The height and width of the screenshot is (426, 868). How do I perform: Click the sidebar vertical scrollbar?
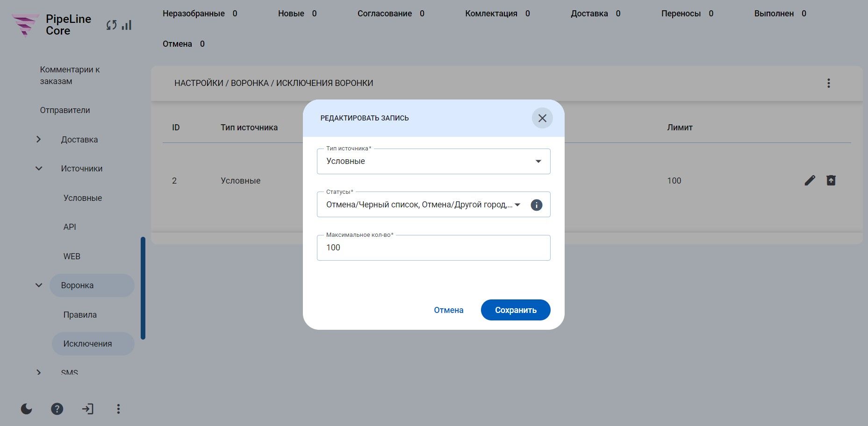(143, 288)
